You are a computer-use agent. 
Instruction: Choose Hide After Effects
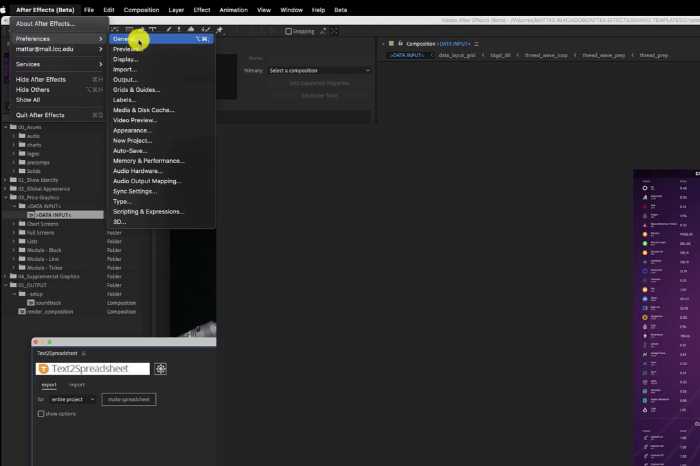coord(58,79)
